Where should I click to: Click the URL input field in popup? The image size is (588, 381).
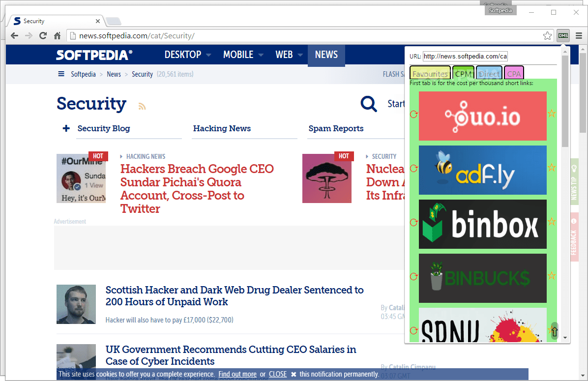click(x=465, y=56)
